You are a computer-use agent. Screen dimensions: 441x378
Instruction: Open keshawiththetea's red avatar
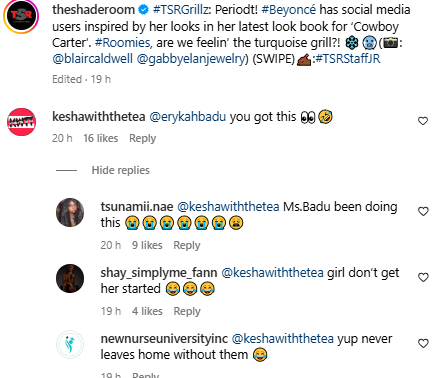click(21, 122)
